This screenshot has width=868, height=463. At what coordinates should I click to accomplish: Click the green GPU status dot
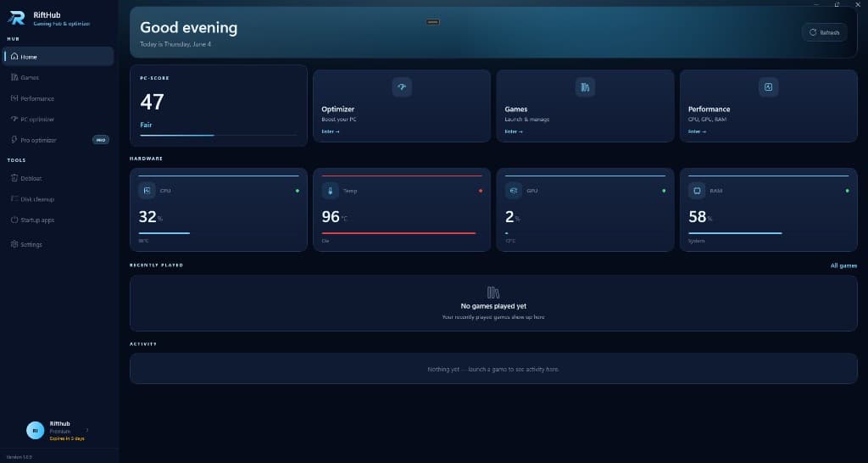tap(664, 191)
